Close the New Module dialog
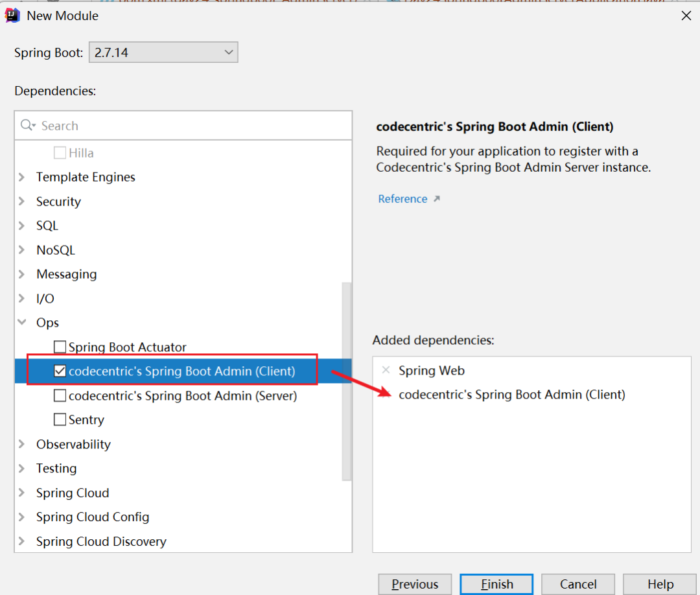Viewport: 700px width, 595px height. pos(686,16)
